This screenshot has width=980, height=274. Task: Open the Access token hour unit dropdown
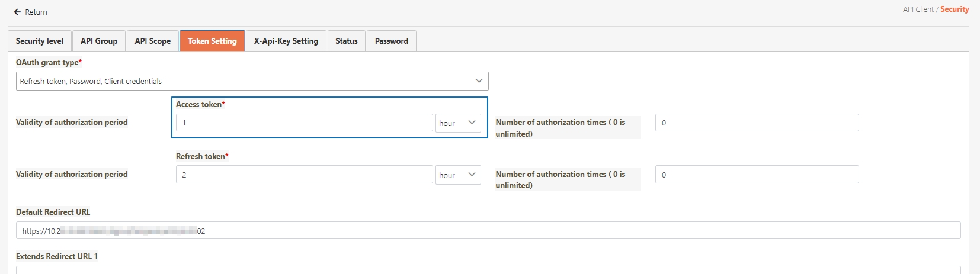point(457,123)
